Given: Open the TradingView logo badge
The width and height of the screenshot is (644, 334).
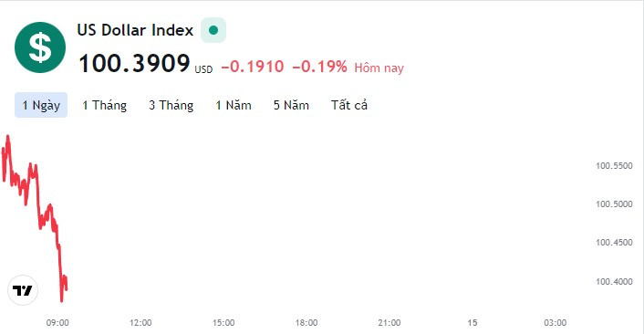Looking at the screenshot, I should point(23,290).
